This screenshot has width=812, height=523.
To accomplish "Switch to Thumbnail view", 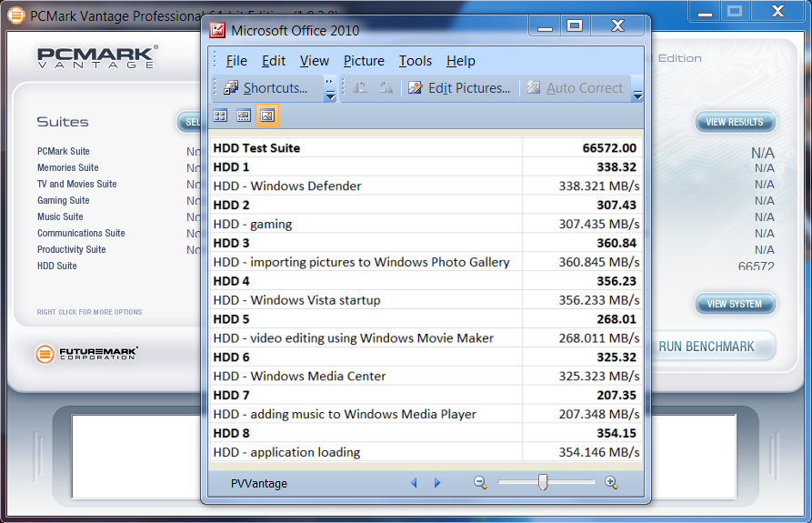I will click(x=220, y=116).
